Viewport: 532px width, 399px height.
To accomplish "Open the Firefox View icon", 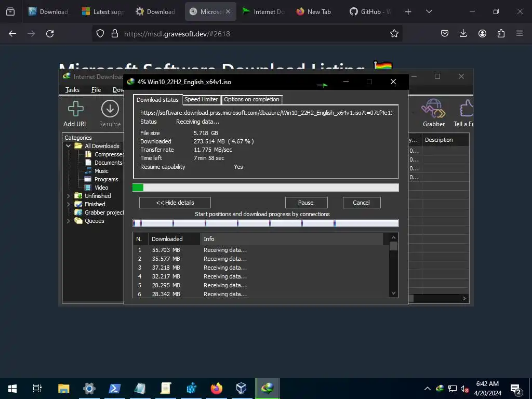I will [10, 11].
